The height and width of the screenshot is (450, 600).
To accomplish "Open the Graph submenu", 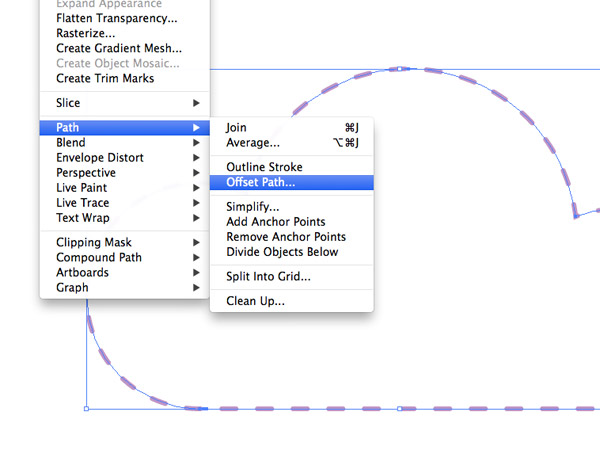I will pyautogui.click(x=124, y=287).
